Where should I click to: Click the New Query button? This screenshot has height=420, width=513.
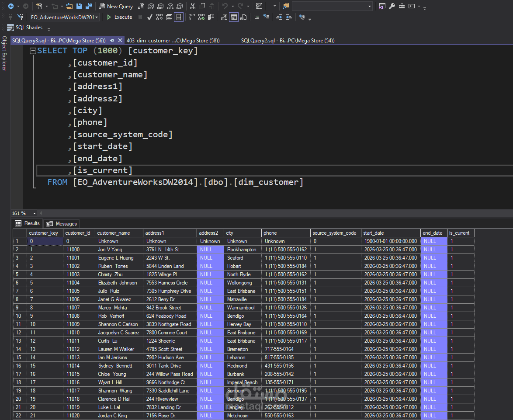coord(116,6)
